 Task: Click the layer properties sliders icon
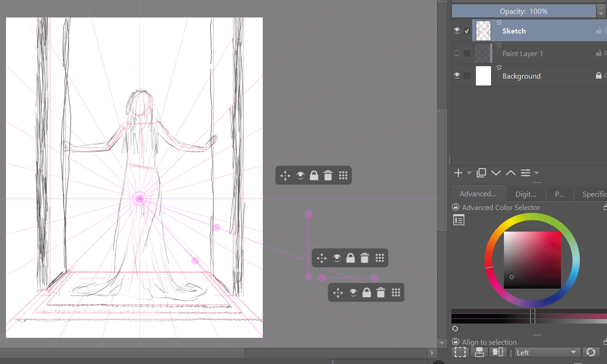526,173
